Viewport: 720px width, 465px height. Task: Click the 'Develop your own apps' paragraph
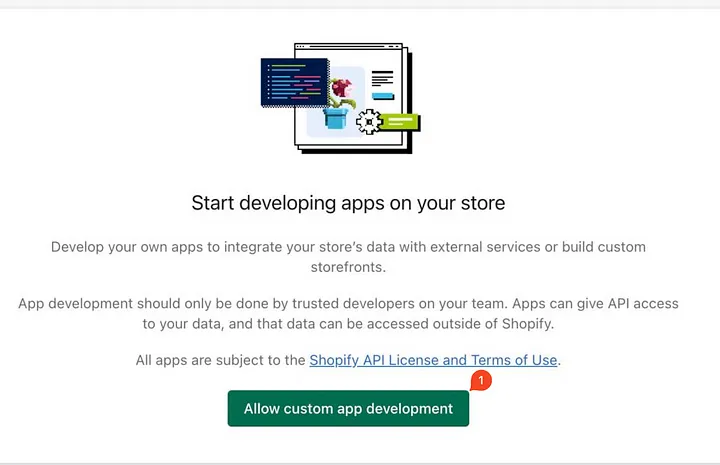(x=348, y=246)
